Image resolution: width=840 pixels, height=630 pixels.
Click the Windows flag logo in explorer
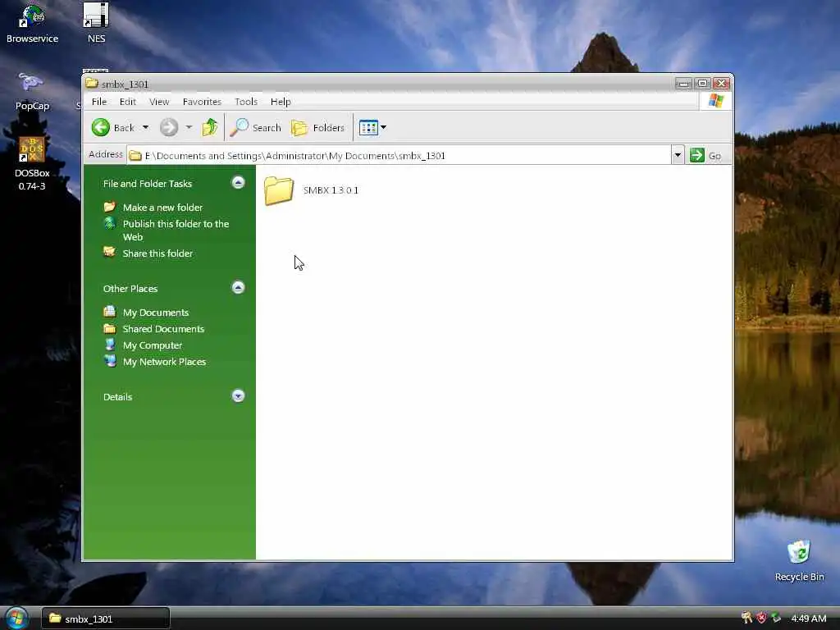pyautogui.click(x=715, y=101)
